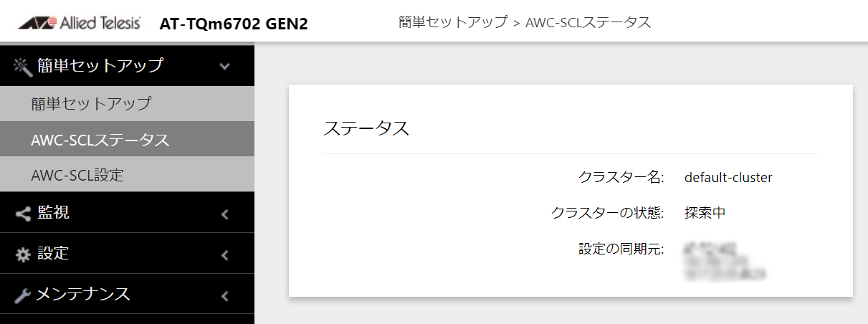The image size is (868, 324).
Task: Click the gear icon next to 設定
Action: pyautogui.click(x=23, y=254)
